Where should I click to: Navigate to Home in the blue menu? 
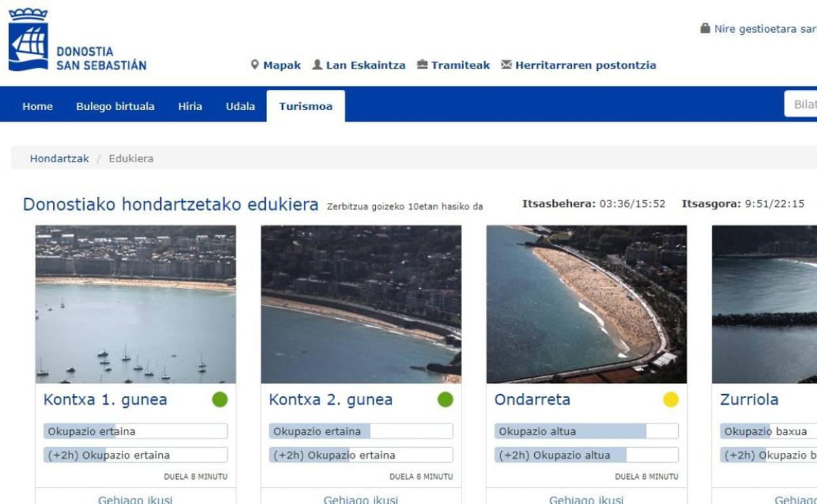(x=37, y=107)
